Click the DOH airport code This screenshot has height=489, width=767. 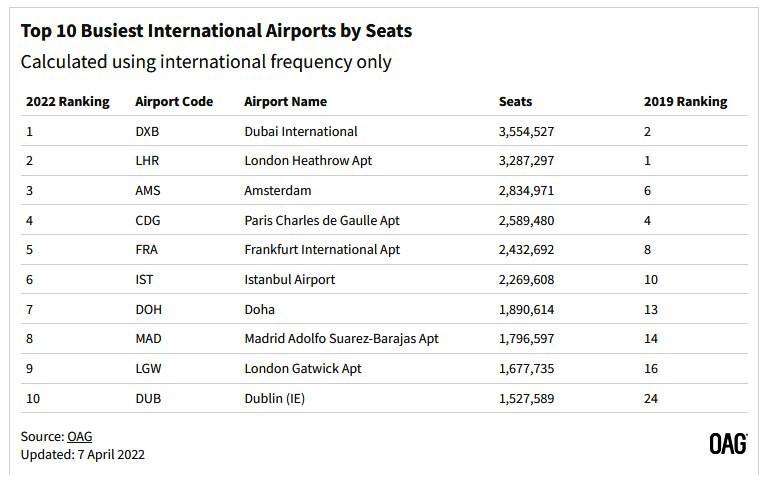tap(149, 310)
